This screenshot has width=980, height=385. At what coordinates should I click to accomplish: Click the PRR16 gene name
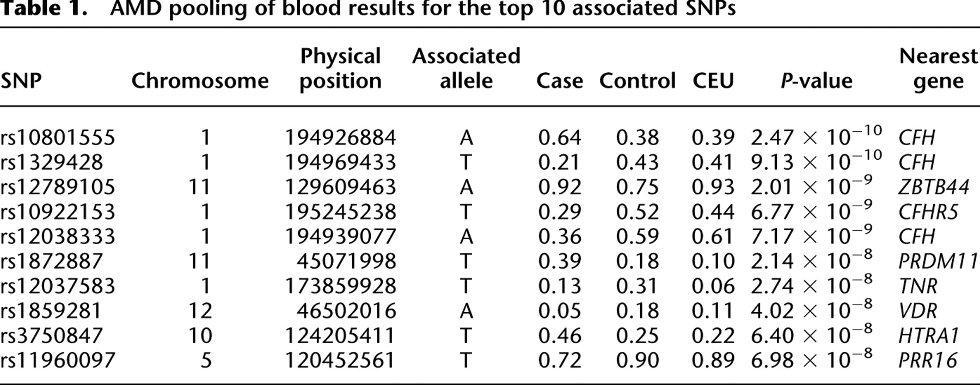[x=927, y=360]
